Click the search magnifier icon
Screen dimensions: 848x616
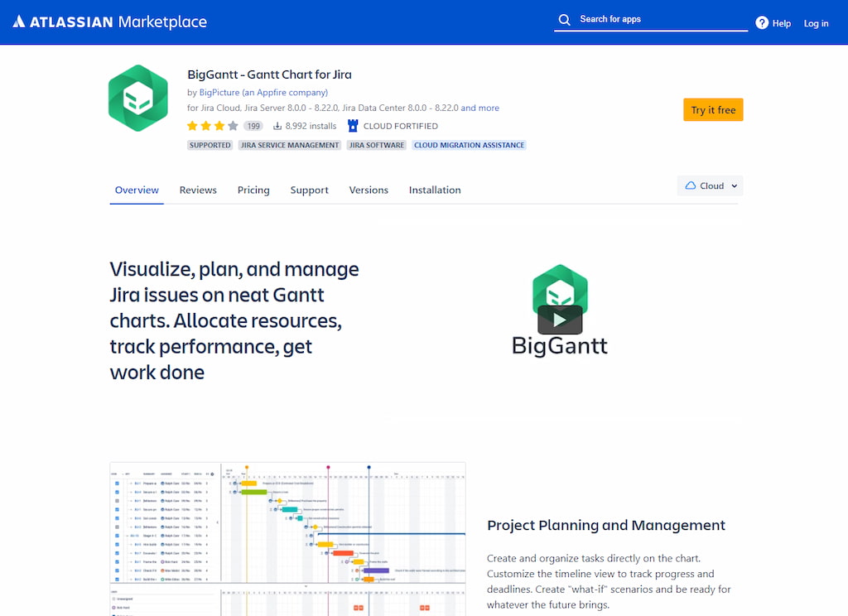point(565,18)
